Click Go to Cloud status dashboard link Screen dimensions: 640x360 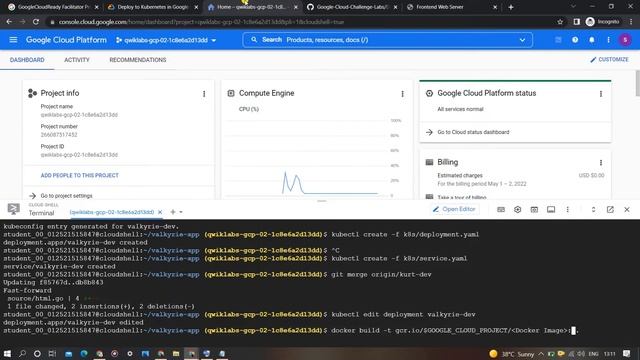(x=473, y=132)
